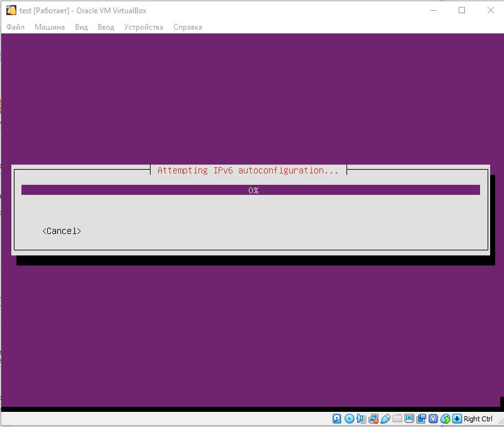Open the Машина menu
This screenshot has height=427, width=504.
50,27
